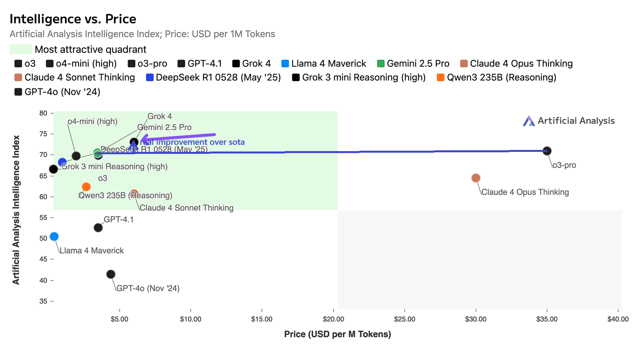The width and height of the screenshot is (644, 351).
Task: Click the 'Price (USD per M Tokens)' axis title
Action: (x=338, y=334)
